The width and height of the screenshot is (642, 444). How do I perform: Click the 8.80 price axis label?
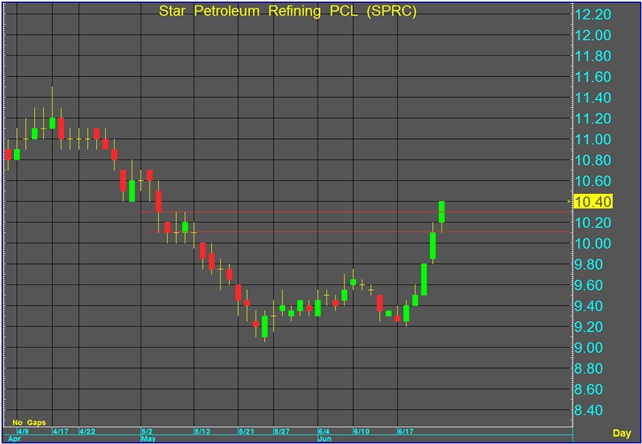(589, 369)
